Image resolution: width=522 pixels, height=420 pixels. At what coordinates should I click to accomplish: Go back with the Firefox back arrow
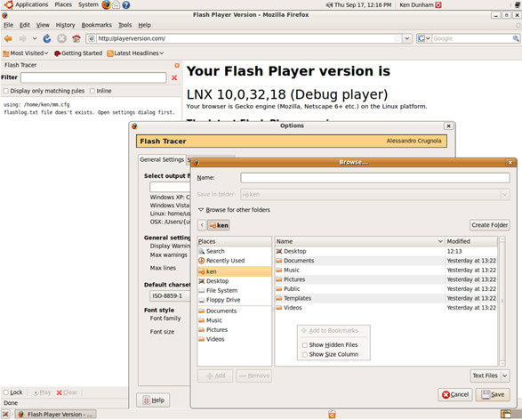[x=8, y=38]
